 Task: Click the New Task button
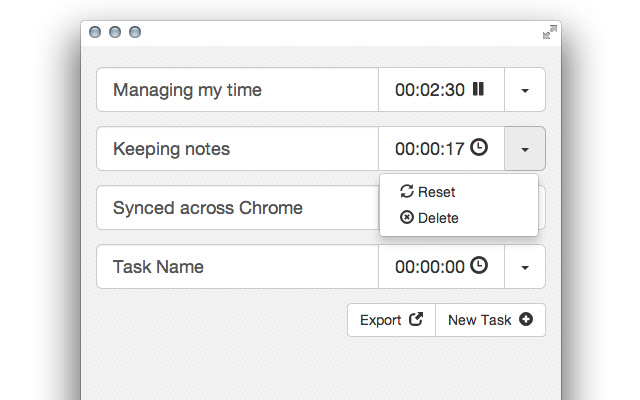tap(490, 320)
